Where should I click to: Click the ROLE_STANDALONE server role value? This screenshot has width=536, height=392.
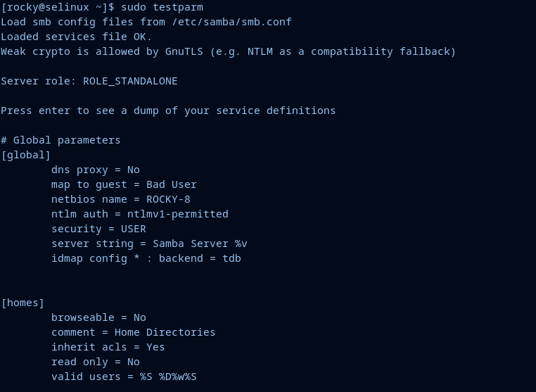pos(130,81)
